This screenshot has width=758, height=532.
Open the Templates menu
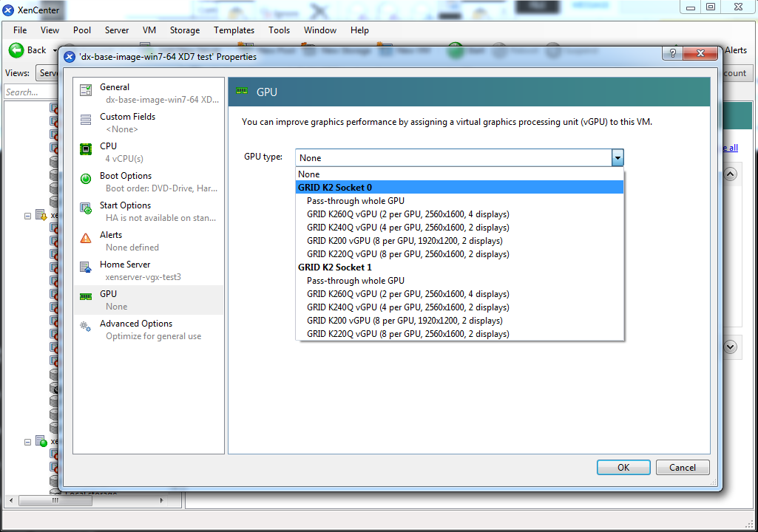[234, 30]
